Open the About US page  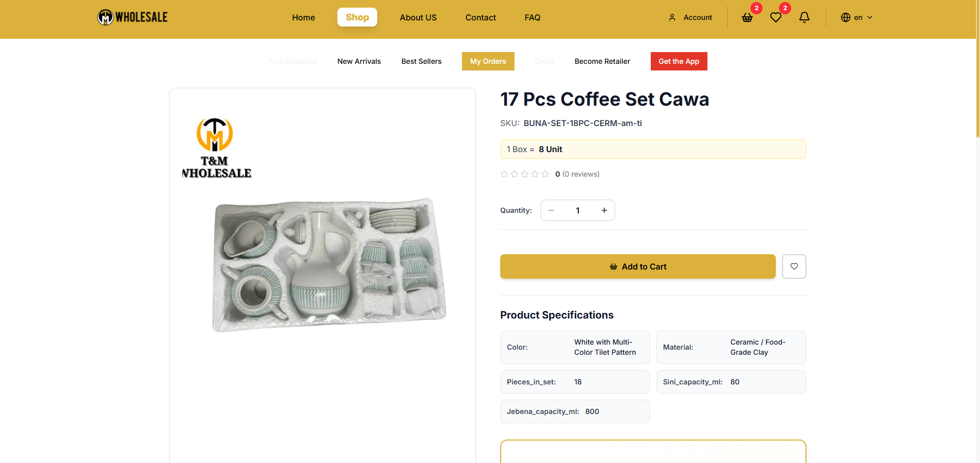pos(418,17)
